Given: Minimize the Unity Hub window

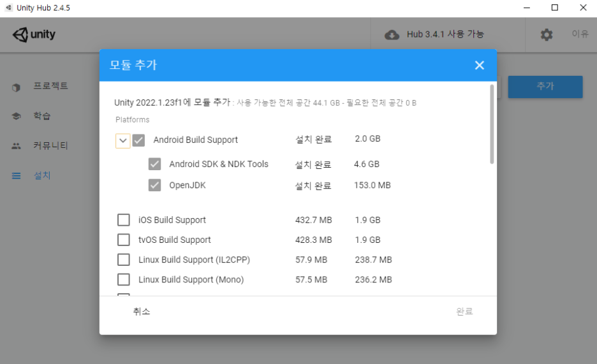Looking at the screenshot, I should click(x=527, y=8).
